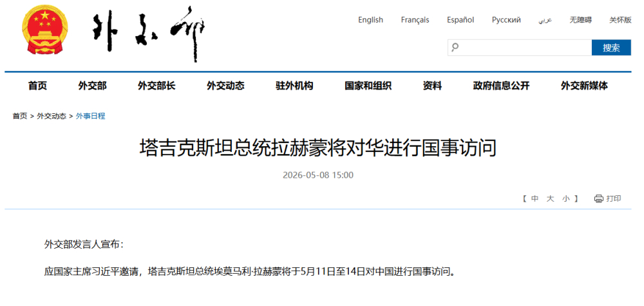Click the article headline 塔吉克斯坦总统拉赫蒙将对华进行国事访问
Image resolution: width=644 pixels, height=306 pixels.
click(318, 148)
